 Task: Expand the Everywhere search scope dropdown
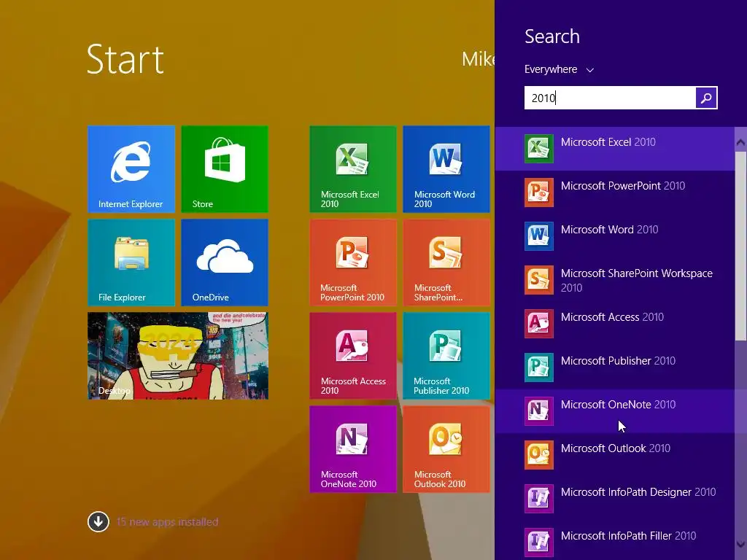[x=559, y=69]
